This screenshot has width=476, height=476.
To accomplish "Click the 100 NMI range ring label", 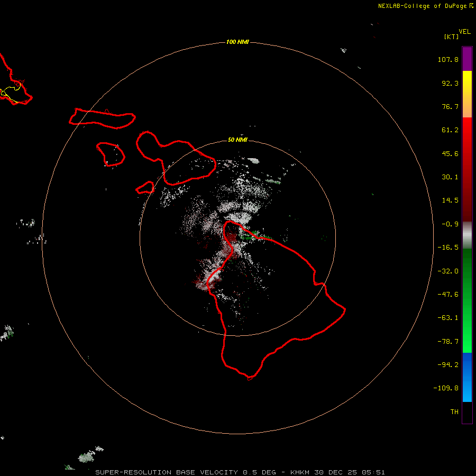I will click(x=237, y=42).
